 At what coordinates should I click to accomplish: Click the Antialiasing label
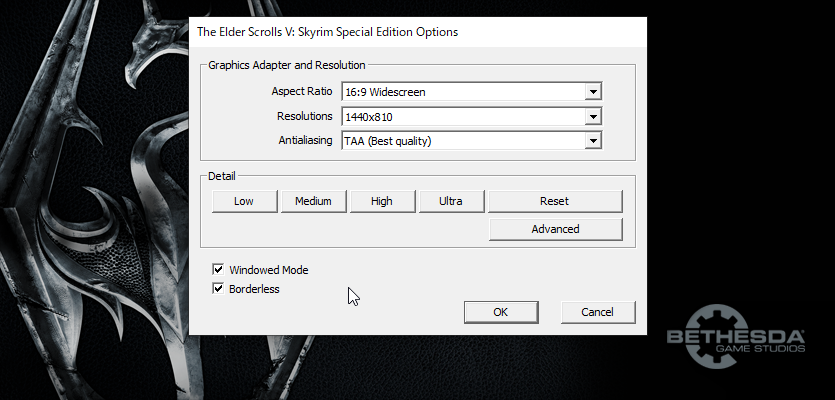click(306, 141)
